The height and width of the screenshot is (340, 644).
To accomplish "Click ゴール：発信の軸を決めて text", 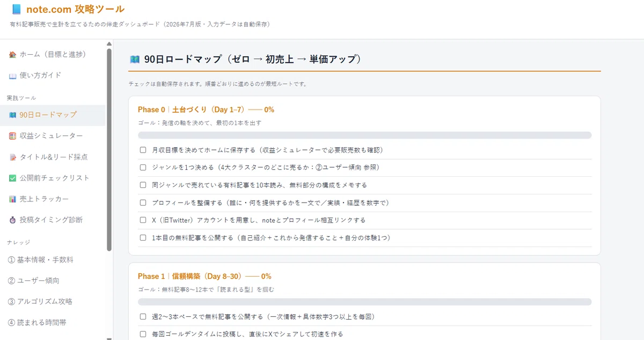I will click(x=200, y=123).
